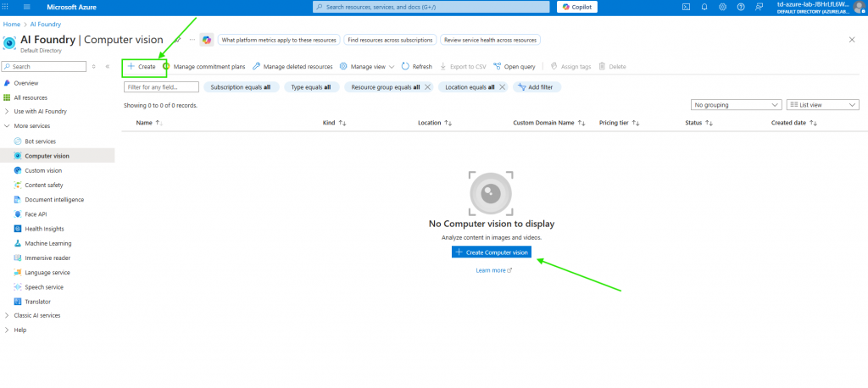Open the settings gear in top bar
The image size is (868, 388).
click(x=722, y=7)
